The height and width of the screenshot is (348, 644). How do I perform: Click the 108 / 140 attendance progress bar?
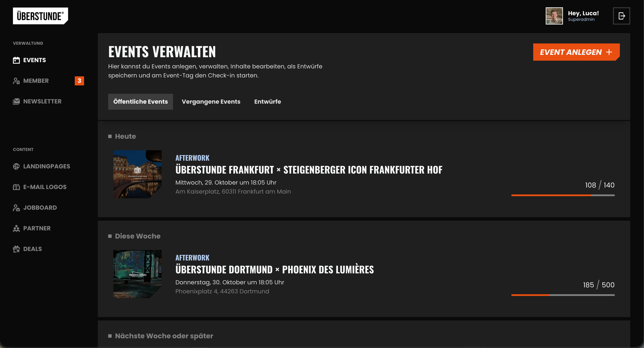[563, 195]
